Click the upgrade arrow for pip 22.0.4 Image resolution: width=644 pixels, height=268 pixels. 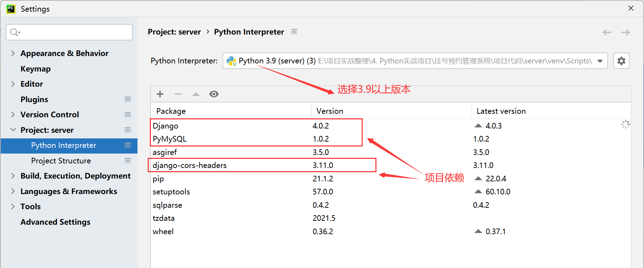pos(478,179)
